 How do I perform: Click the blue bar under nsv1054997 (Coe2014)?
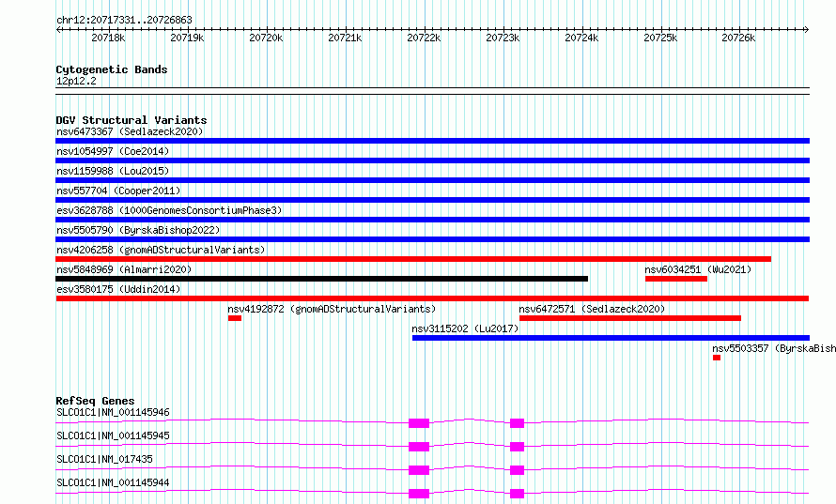coord(432,160)
